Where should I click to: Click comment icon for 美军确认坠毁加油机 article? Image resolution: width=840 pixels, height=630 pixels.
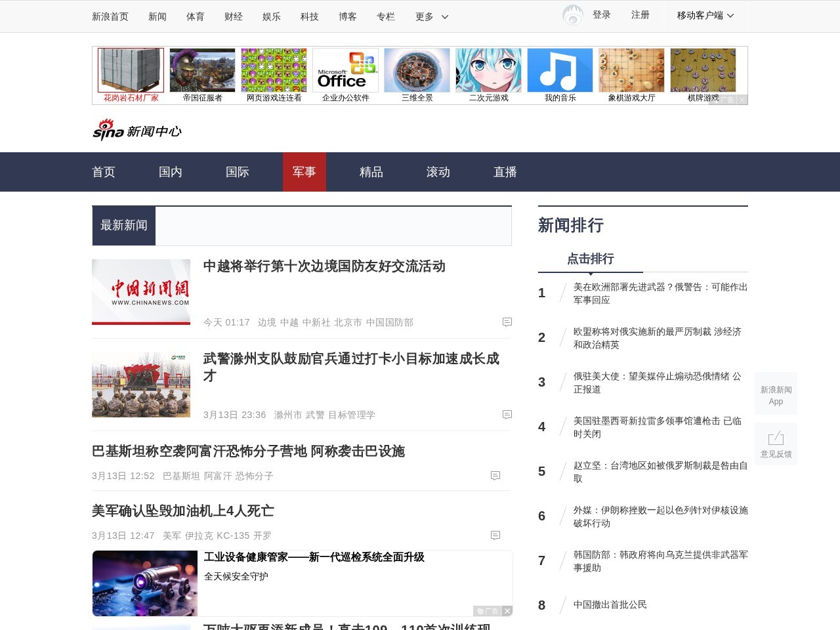[495, 535]
